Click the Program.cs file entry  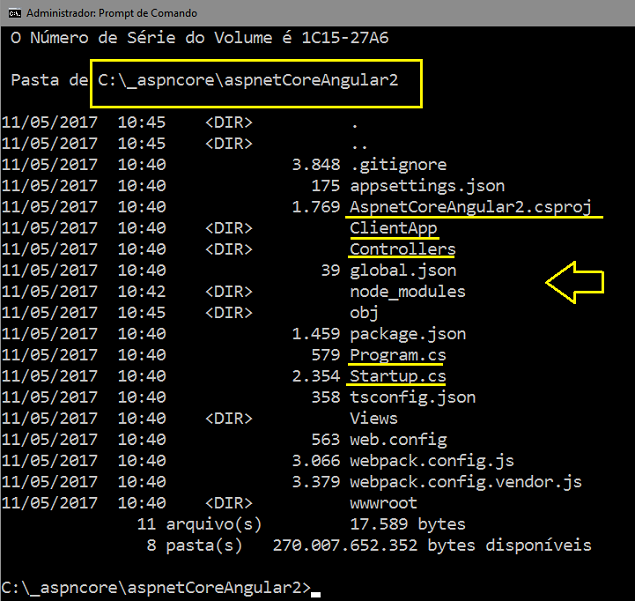coord(398,355)
